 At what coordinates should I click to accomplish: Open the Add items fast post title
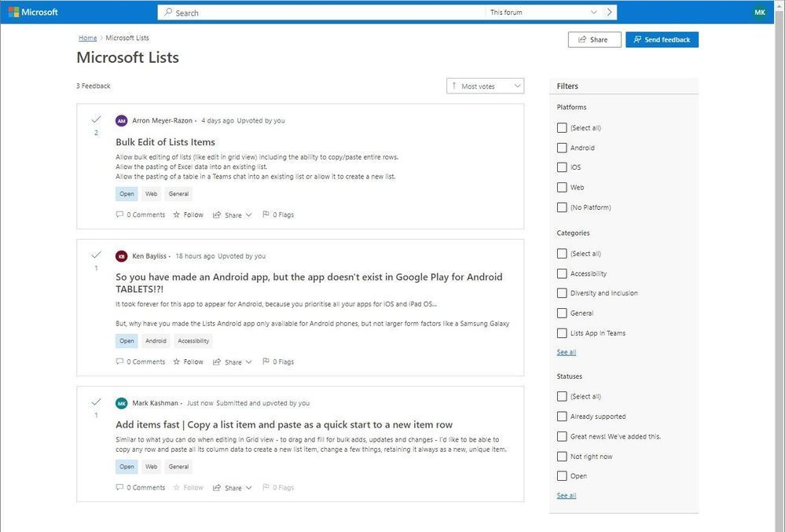tap(284, 425)
